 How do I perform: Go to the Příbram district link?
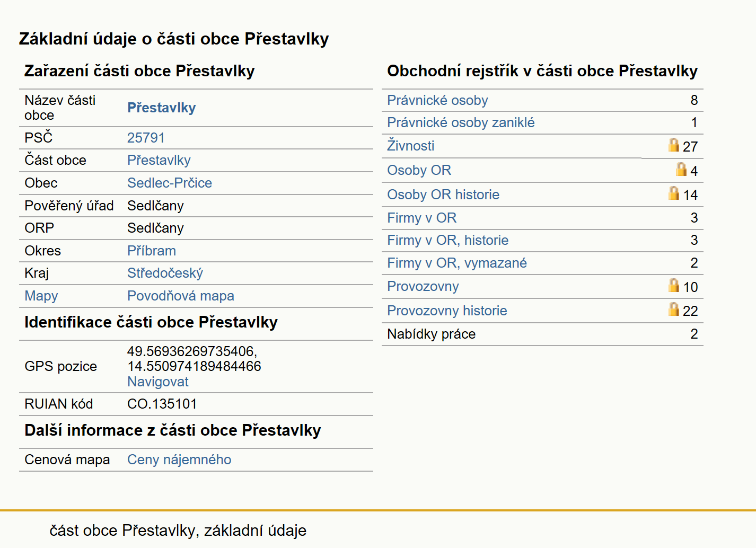point(152,251)
